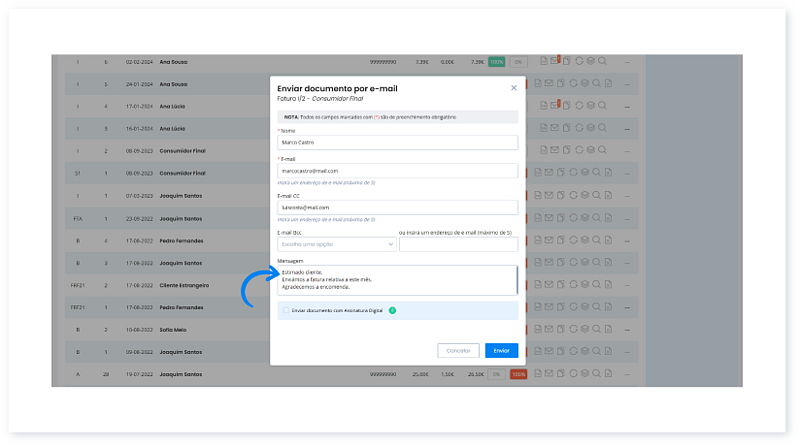Click the E-mail field with marcocastro@mail.com
Viewport: 800px width, 447px height.
[397, 171]
